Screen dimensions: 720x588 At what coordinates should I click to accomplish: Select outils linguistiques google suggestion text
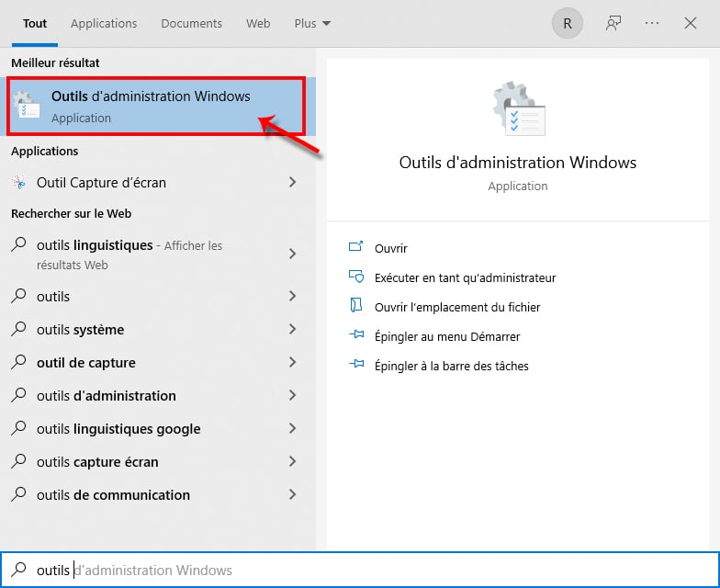click(118, 429)
